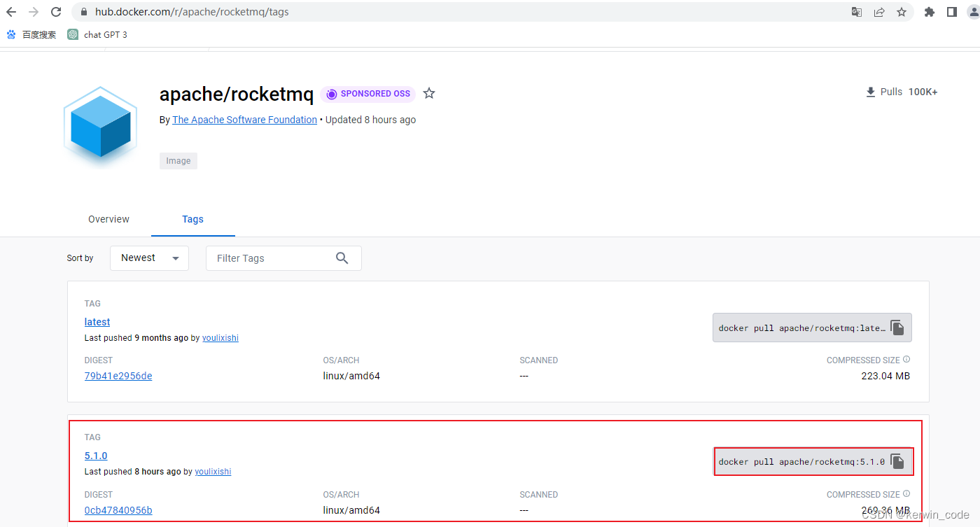The height and width of the screenshot is (527, 980).
Task: Toggle the browser side panel icon
Action: 952,12
